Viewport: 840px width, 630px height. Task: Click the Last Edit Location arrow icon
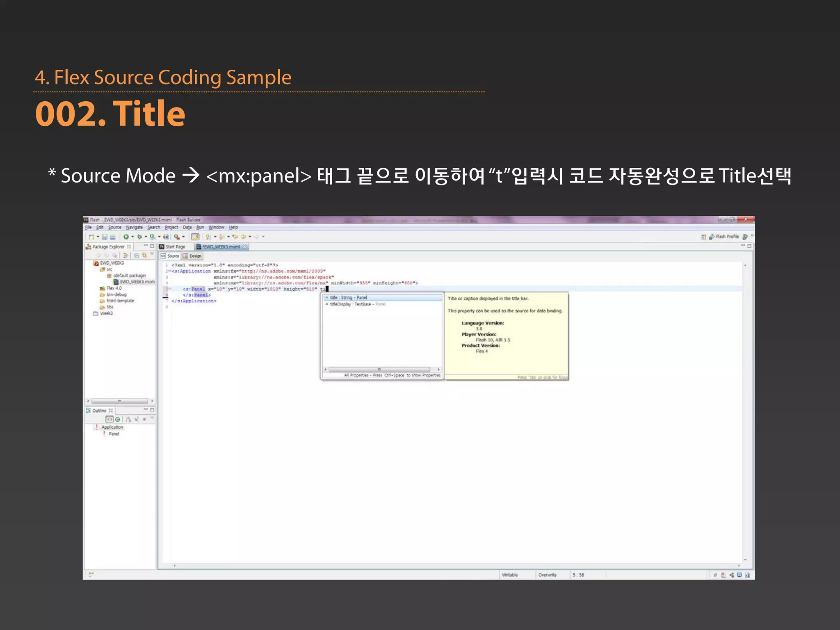point(235,237)
